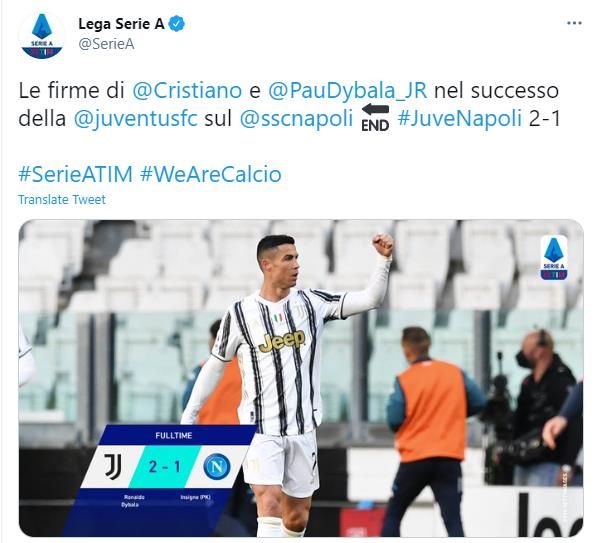Open the @SerieA handle link
Image resolution: width=600 pixels, height=543 pixels.
[x=106, y=44]
